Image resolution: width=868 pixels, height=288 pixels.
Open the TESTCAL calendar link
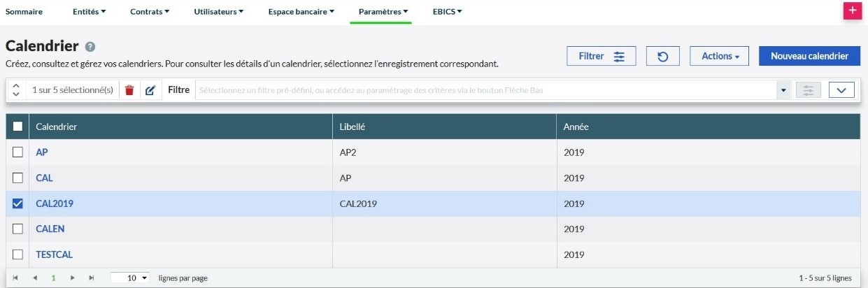click(55, 254)
